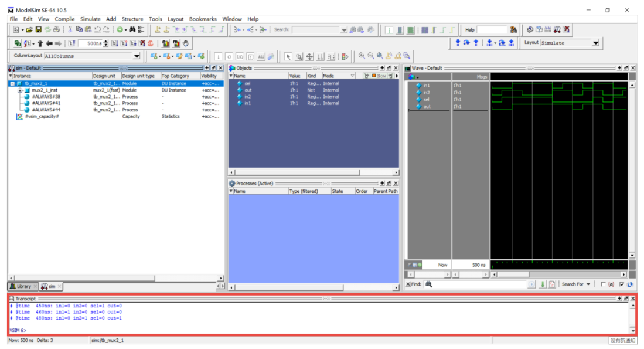Click the Design unit type column header
Image resolution: width=644 pixels, height=349 pixels.
141,76
